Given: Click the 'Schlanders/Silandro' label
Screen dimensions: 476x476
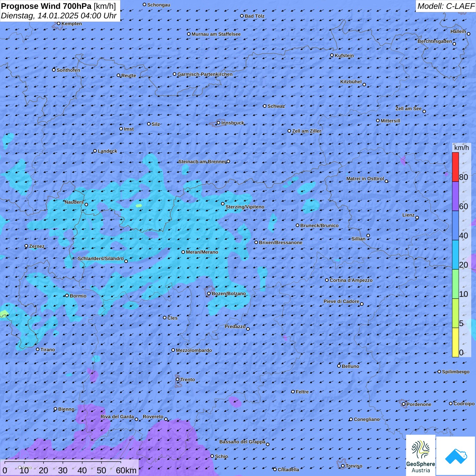Looking at the screenshot, I should tap(101, 258).
